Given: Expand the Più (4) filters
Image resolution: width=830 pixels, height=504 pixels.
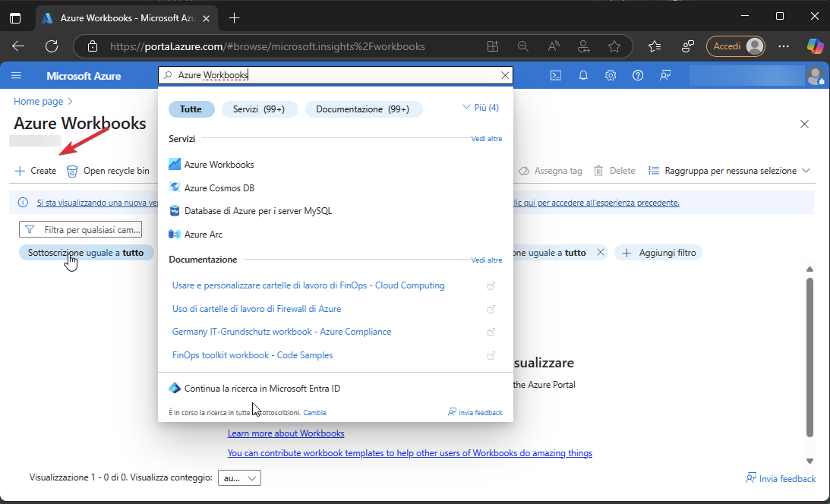Looking at the screenshot, I should 481,108.
